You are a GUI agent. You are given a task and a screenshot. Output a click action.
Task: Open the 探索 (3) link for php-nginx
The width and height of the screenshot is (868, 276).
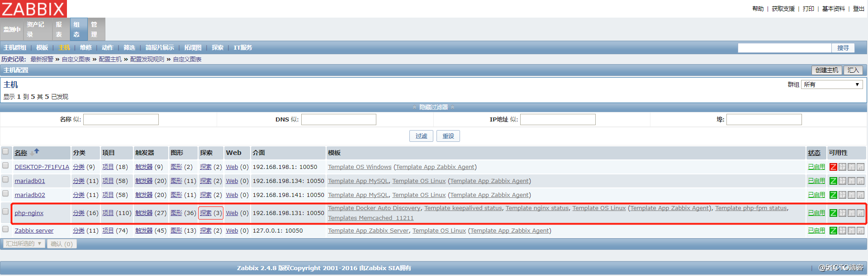click(x=211, y=213)
